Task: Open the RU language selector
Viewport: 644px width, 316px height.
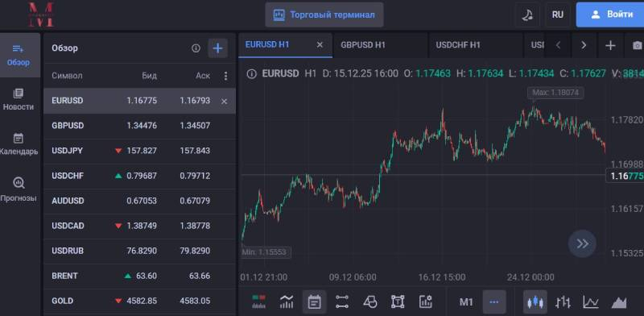Action: 557,15
